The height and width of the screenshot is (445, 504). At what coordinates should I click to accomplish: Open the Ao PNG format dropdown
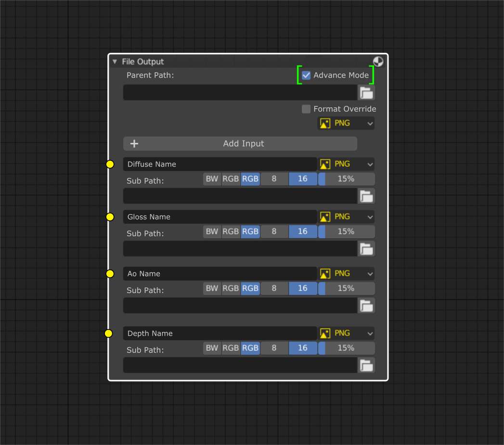pos(346,274)
